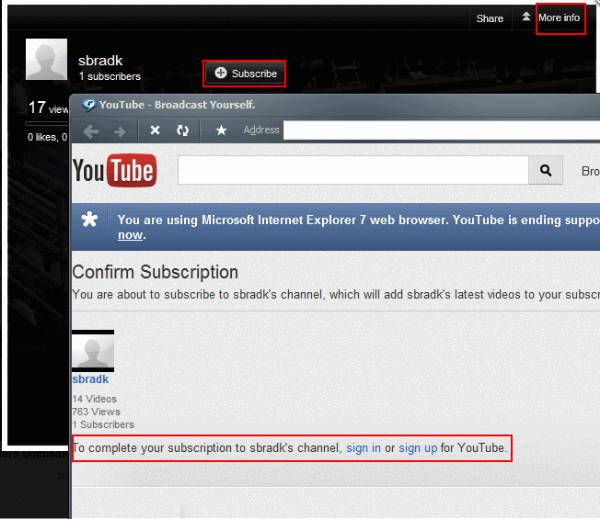Click the '0 likes' text
Screen dimensions: 600x519
(42, 137)
